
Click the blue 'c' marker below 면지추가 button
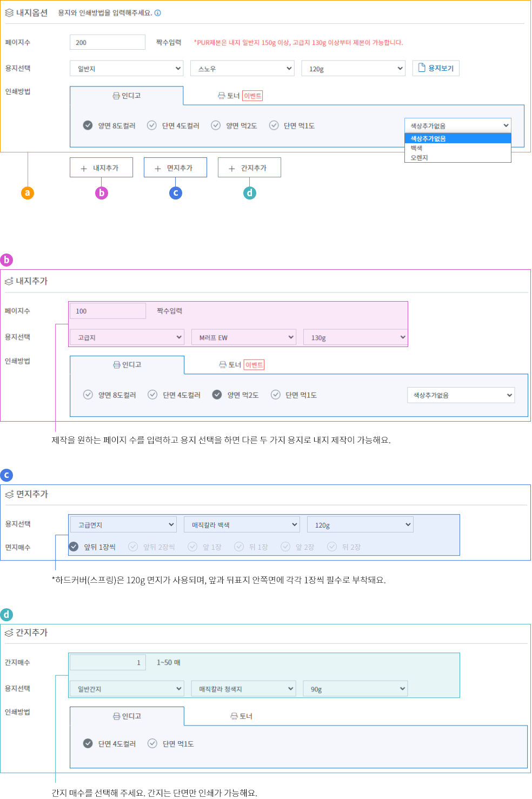tap(176, 193)
